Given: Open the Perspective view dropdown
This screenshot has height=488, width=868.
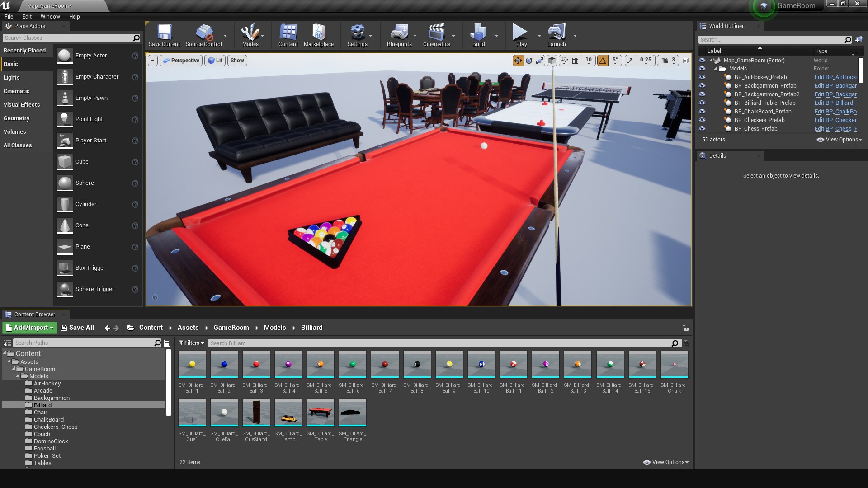Looking at the screenshot, I should pos(181,60).
